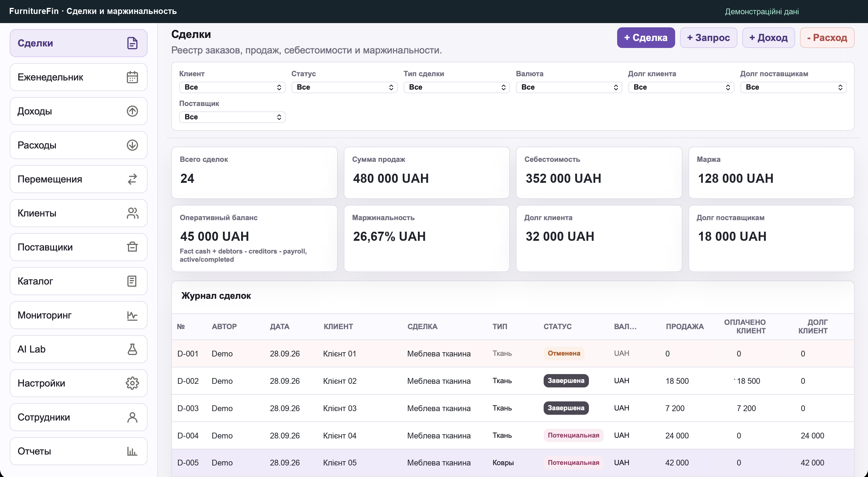Click the person icon beside Сотрудники
The width and height of the screenshot is (868, 477).
click(132, 417)
